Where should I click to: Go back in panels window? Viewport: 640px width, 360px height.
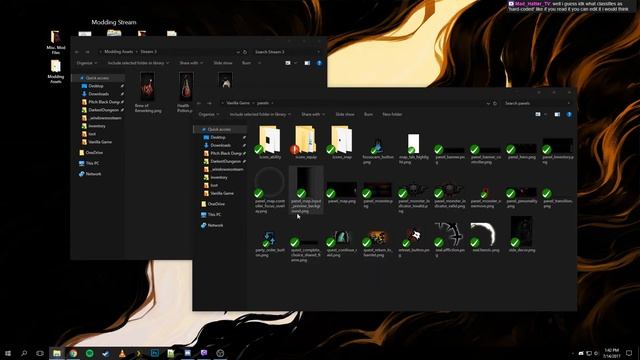(x=199, y=104)
